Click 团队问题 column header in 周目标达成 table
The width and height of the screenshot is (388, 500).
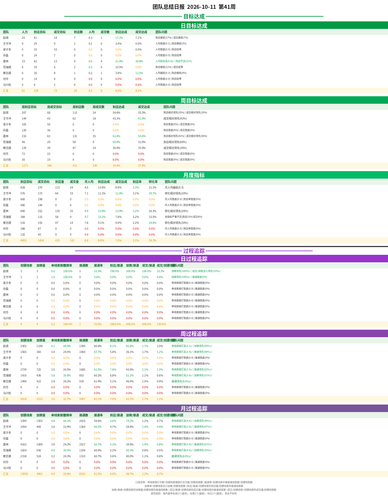coord(169,107)
